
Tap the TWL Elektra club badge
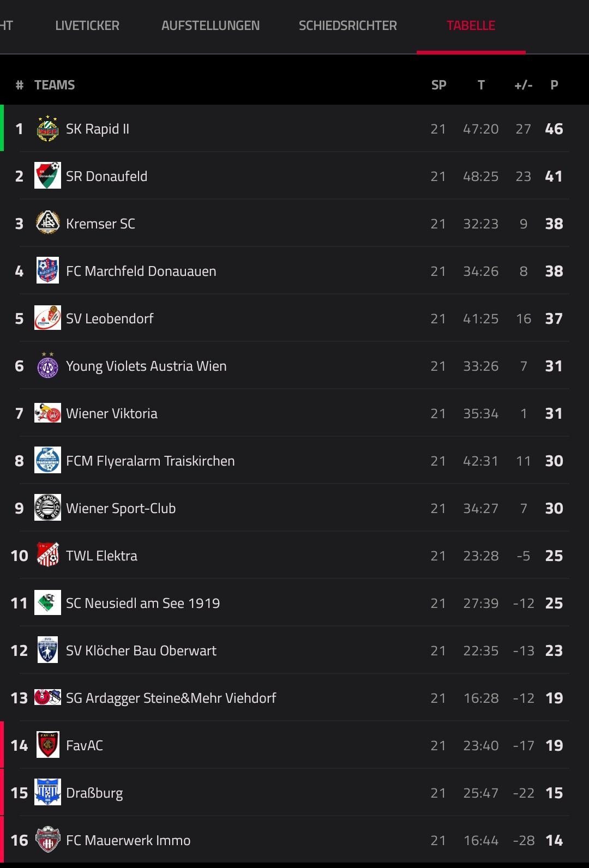click(47, 555)
